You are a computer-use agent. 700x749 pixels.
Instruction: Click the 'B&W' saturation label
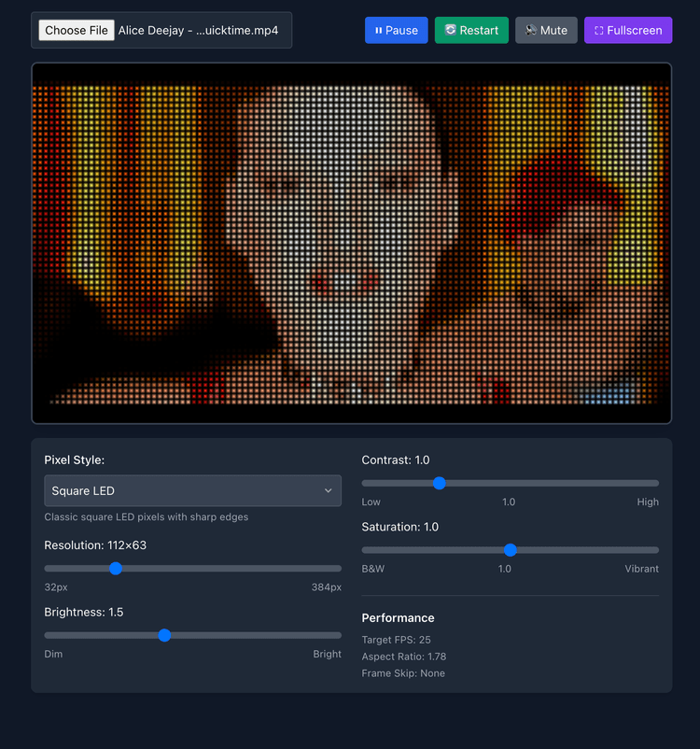click(x=372, y=569)
